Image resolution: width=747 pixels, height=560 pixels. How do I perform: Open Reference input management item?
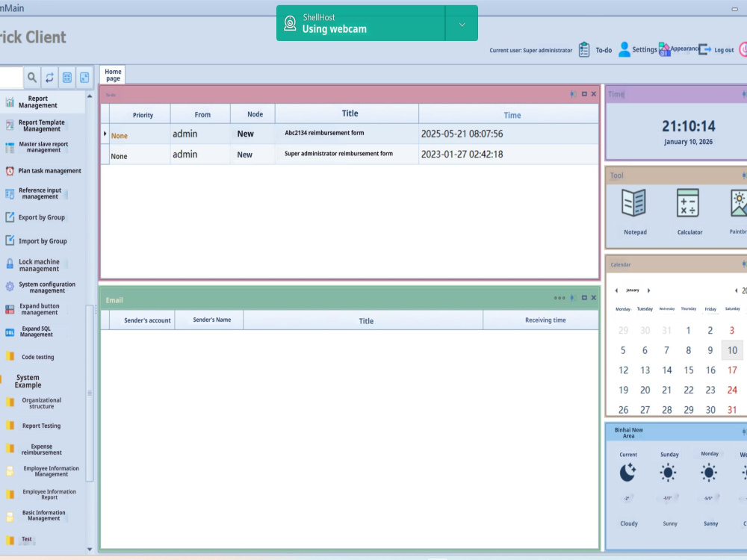(39, 193)
